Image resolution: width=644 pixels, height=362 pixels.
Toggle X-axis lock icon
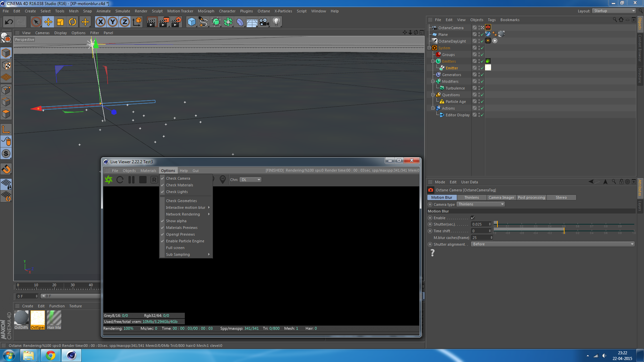tap(100, 22)
